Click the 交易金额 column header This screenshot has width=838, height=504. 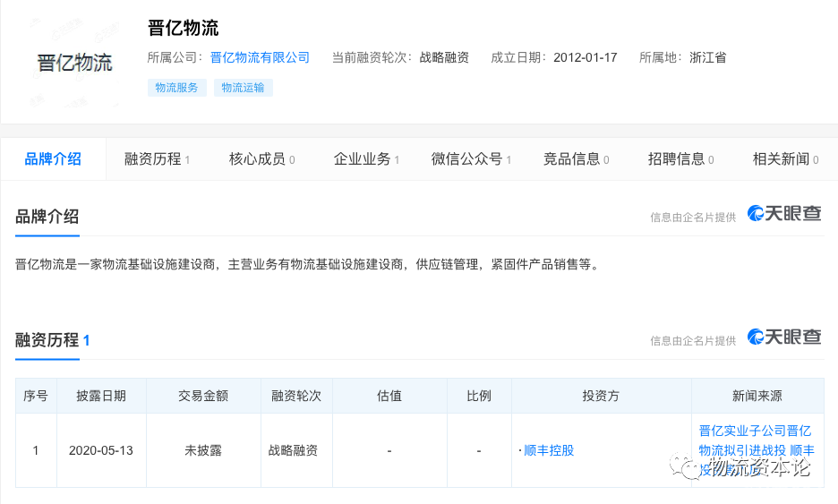pyautogui.click(x=203, y=396)
